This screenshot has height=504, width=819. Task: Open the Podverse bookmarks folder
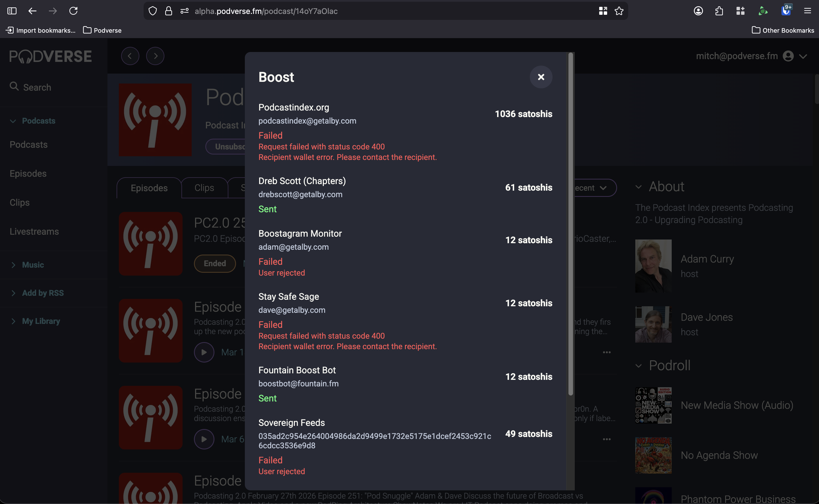pyautogui.click(x=102, y=30)
